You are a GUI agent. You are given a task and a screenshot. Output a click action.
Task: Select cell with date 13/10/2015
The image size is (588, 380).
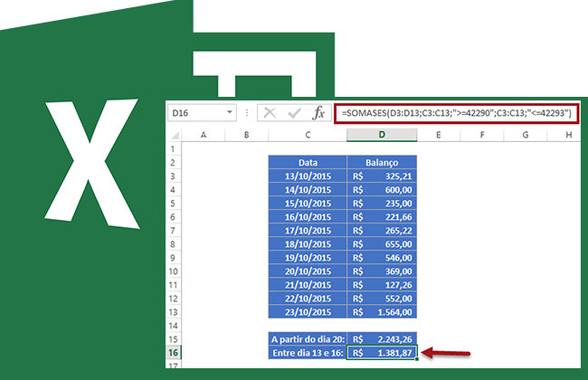point(308,176)
